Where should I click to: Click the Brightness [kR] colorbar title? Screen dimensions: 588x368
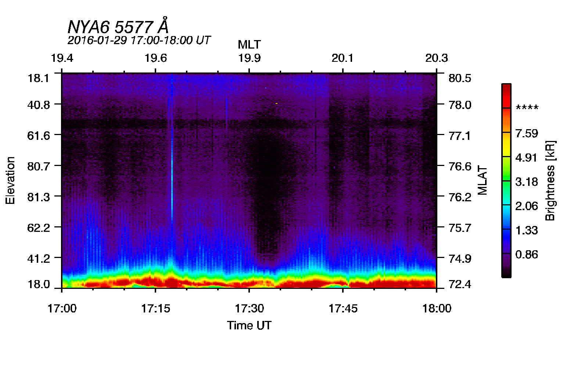(x=550, y=180)
